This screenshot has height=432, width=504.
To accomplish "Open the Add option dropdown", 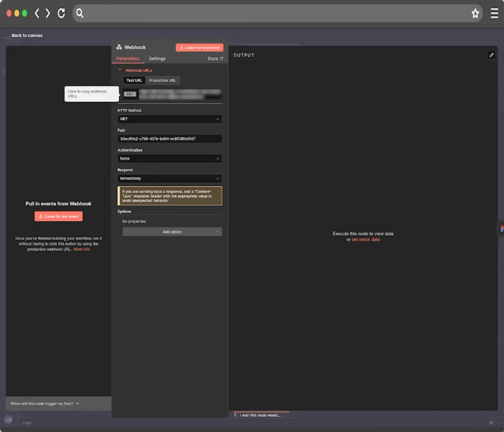I will tap(172, 231).
